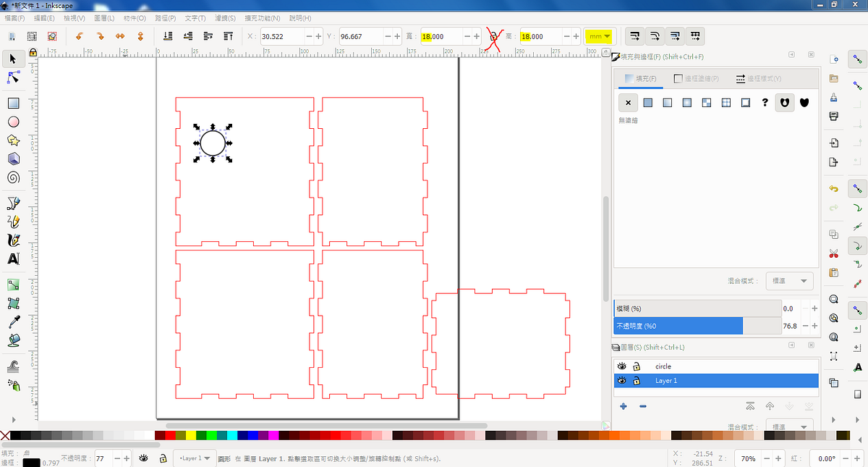Lower selection to bottom
The width and height of the screenshot is (868, 467).
coord(168,35)
